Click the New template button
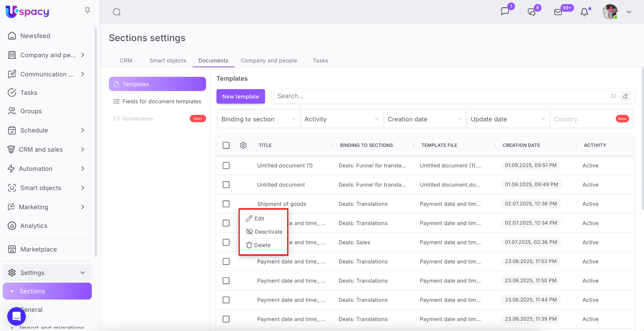The height and width of the screenshot is (331, 644). point(241,96)
